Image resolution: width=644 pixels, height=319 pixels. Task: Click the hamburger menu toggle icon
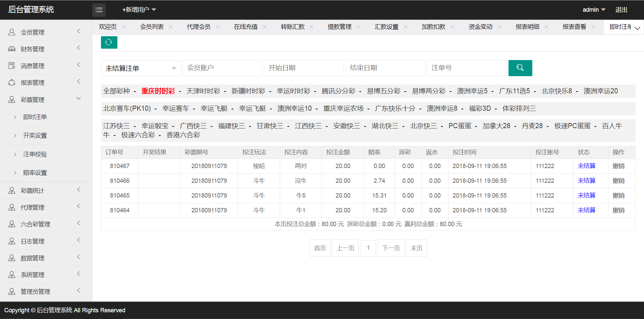tap(99, 10)
